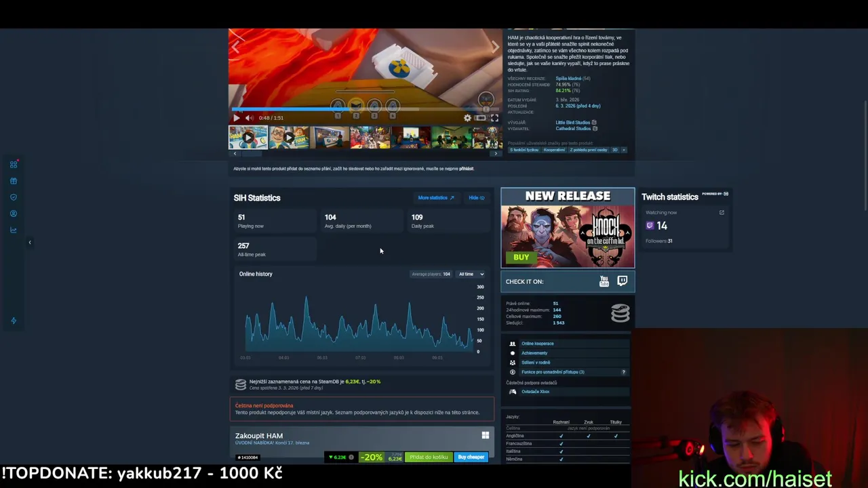The width and height of the screenshot is (868, 488).
Task: Open sidebar chart statistics icon
Action: click(14, 230)
